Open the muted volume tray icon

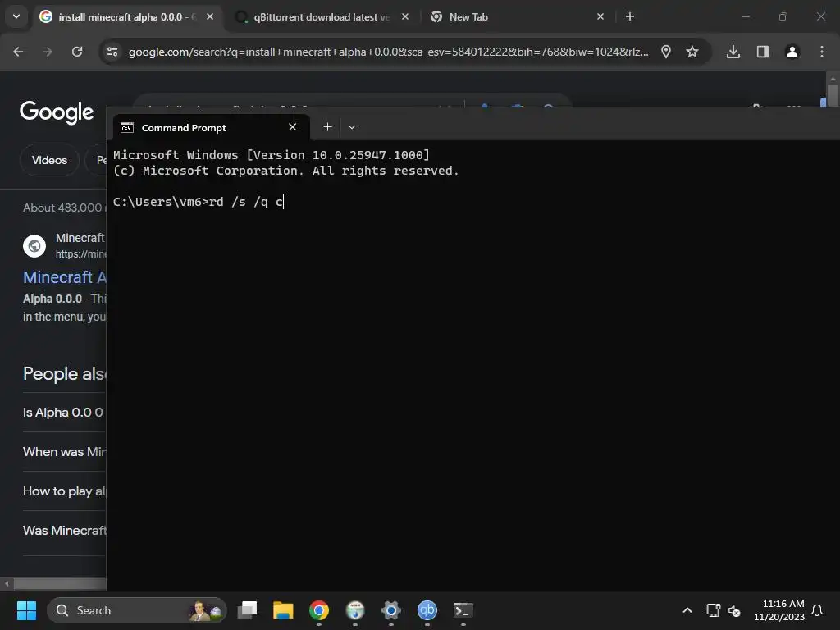pos(734,610)
